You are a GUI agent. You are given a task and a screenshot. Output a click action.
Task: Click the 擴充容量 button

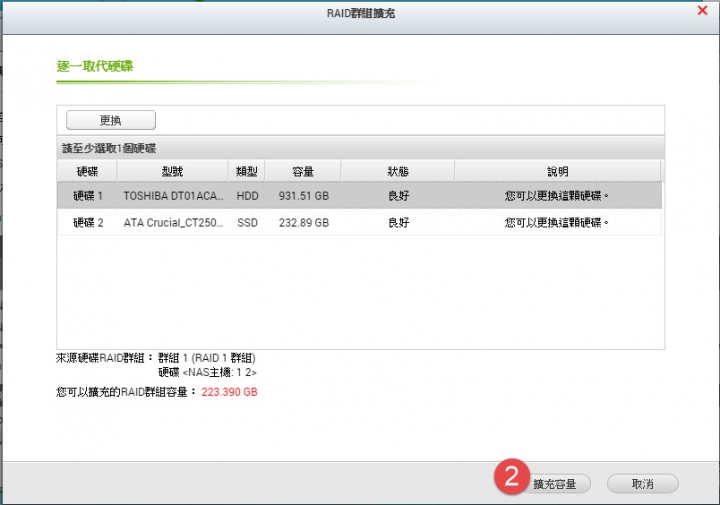554,484
